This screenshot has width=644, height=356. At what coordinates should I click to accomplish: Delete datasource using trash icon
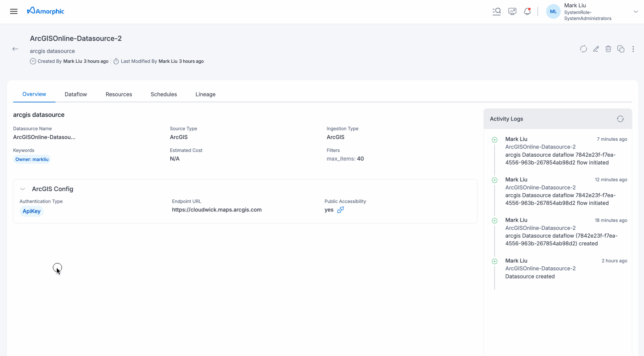pos(608,49)
